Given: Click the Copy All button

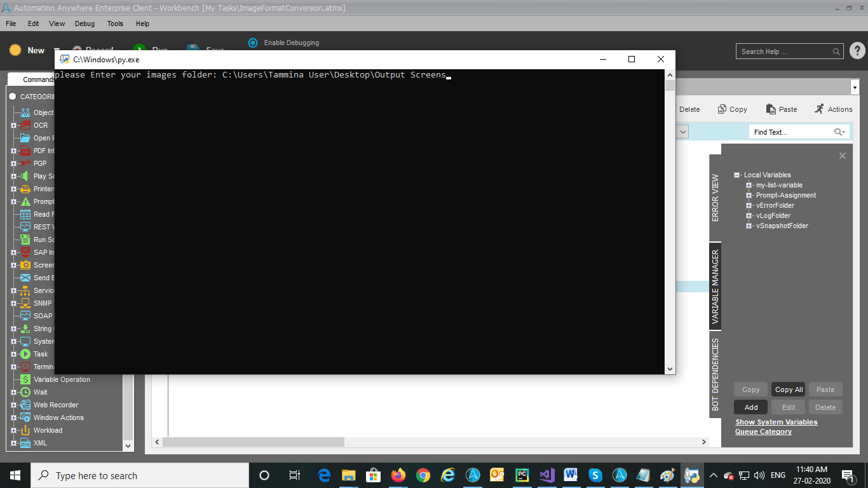Looking at the screenshot, I should click(x=789, y=390).
